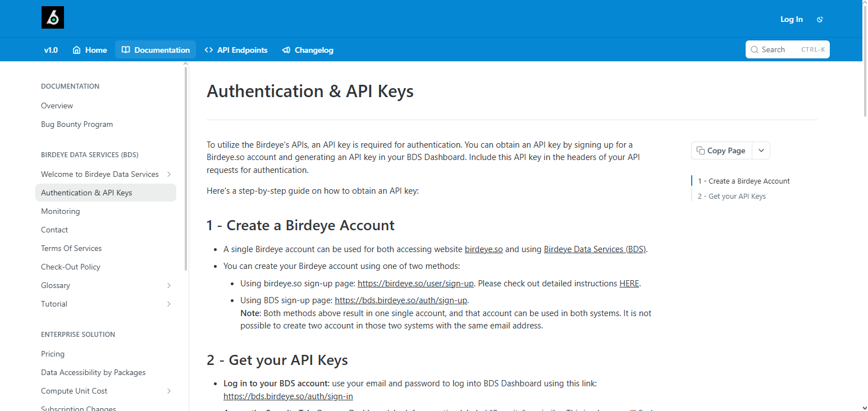The width and height of the screenshot is (868, 411).
Task: Expand the Welcome to Birdeye Data Services chevron
Action: (x=169, y=174)
